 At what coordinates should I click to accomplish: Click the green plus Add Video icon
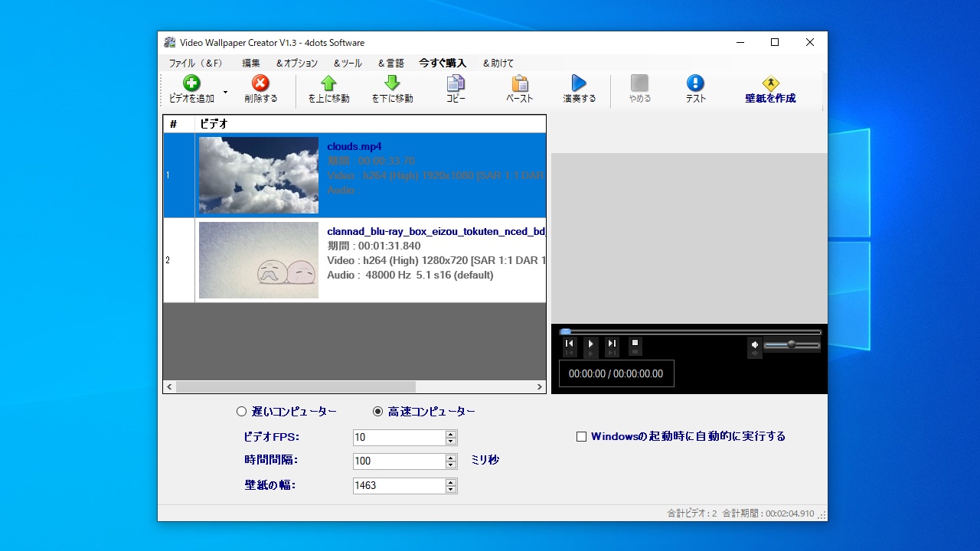click(191, 83)
